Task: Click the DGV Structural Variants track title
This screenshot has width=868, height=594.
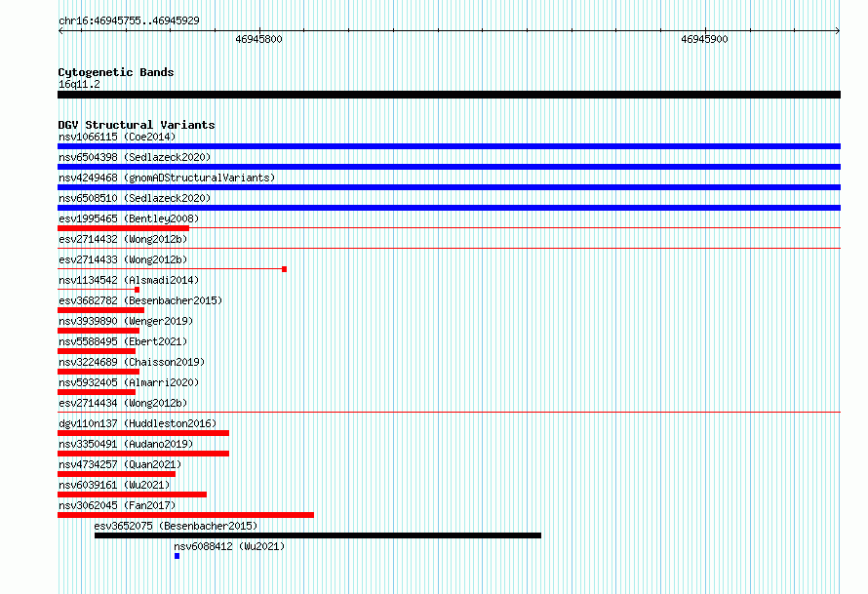Action: click(x=137, y=125)
